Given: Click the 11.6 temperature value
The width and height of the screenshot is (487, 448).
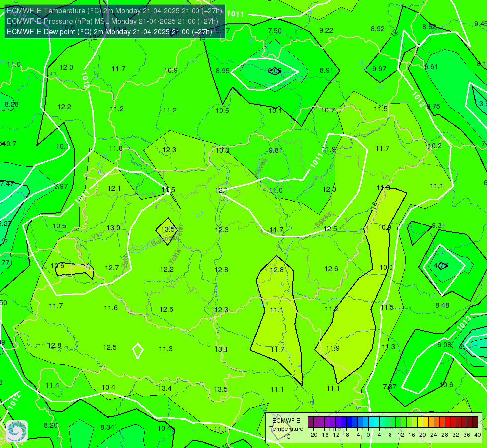Looking at the screenshot, I should (x=111, y=308).
